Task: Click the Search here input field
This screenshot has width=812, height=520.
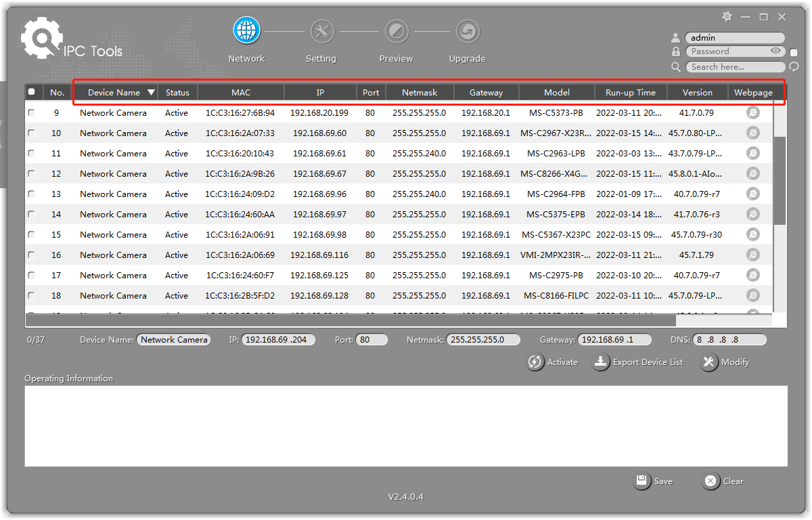Action: pyautogui.click(x=734, y=67)
